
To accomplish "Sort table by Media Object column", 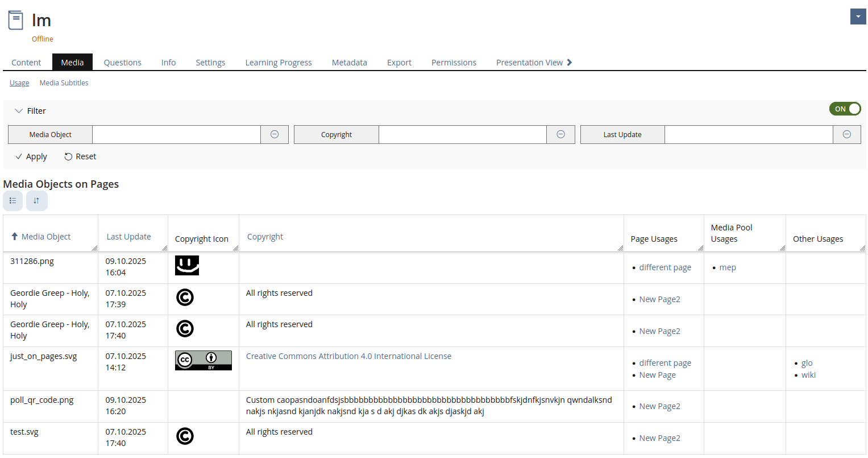I will coord(45,237).
